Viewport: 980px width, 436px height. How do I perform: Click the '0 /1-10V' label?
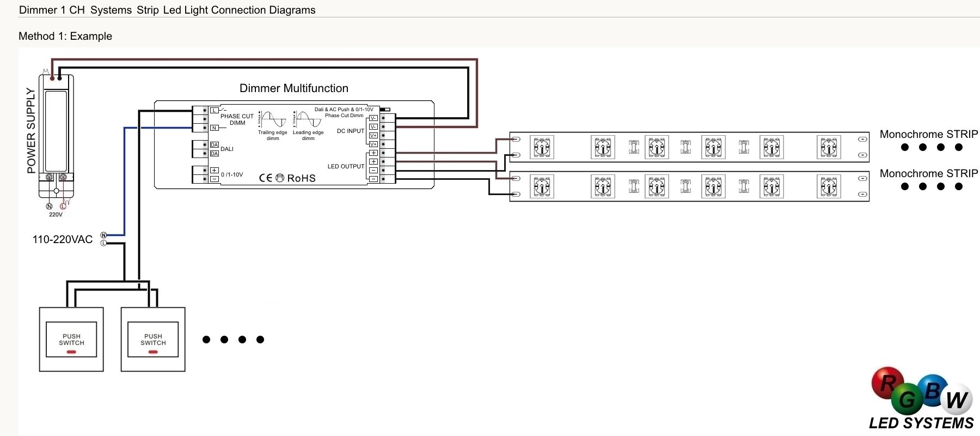(232, 175)
